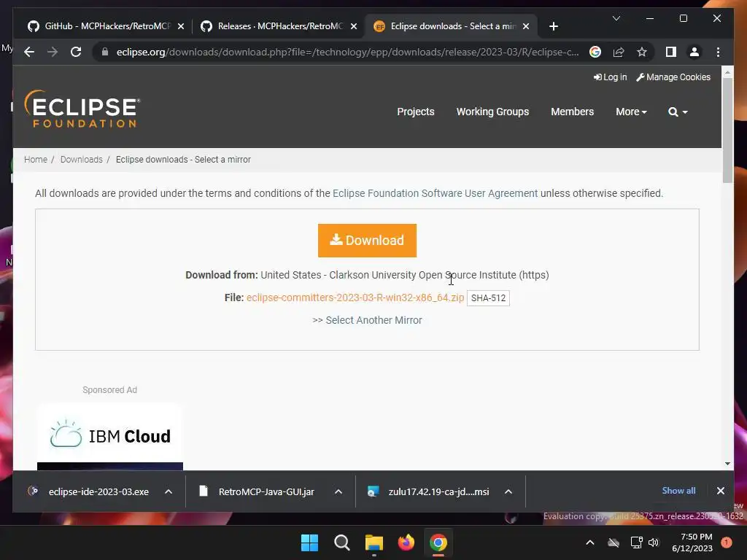Open Members navigation item

572,112
